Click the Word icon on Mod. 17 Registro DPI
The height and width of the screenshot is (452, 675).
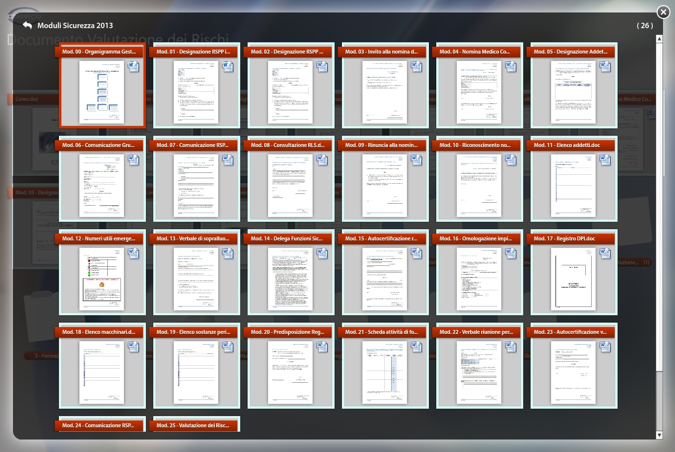pyautogui.click(x=605, y=254)
